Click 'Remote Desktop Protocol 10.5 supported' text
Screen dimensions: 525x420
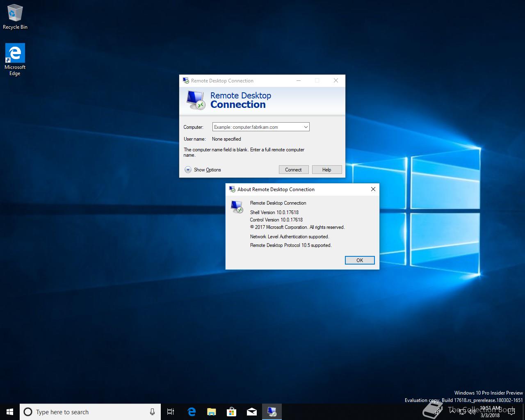click(x=291, y=245)
